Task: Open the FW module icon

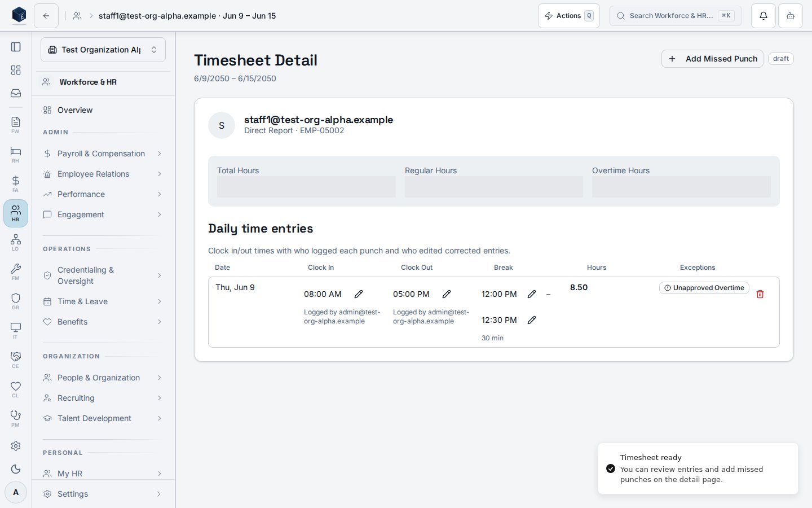Action: click(x=16, y=125)
